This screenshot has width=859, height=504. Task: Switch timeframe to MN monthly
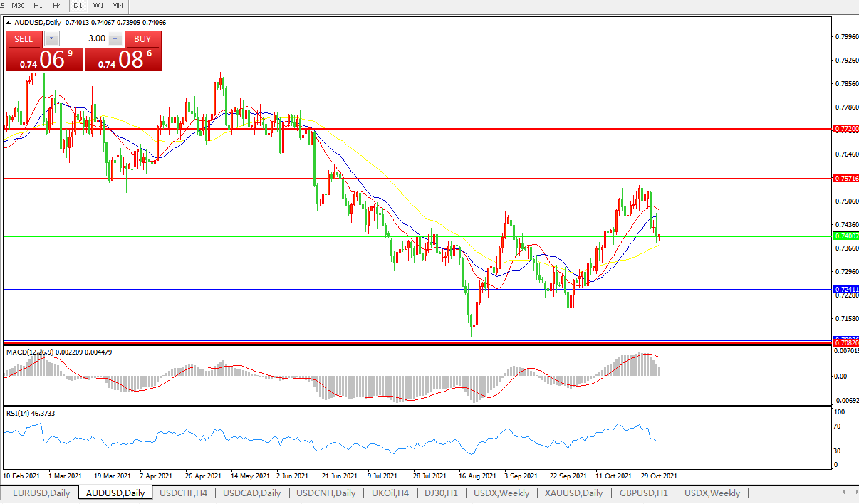117,5
